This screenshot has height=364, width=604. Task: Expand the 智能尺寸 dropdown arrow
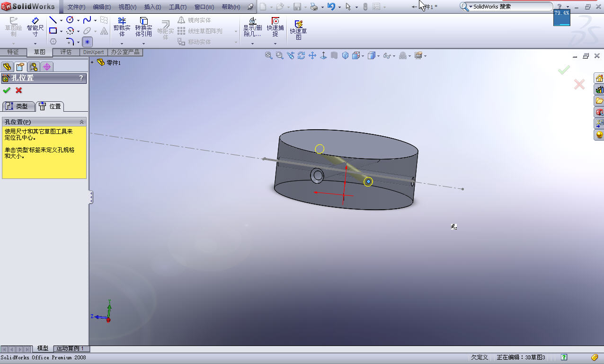(x=35, y=44)
